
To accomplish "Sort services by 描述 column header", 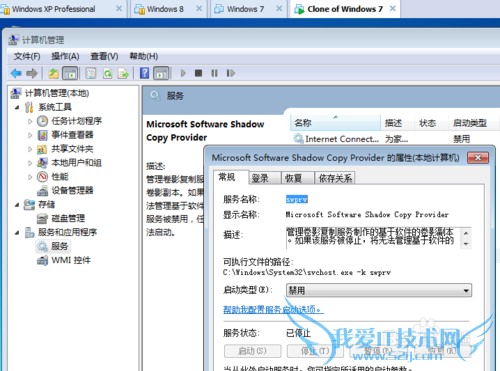I will click(398, 123).
